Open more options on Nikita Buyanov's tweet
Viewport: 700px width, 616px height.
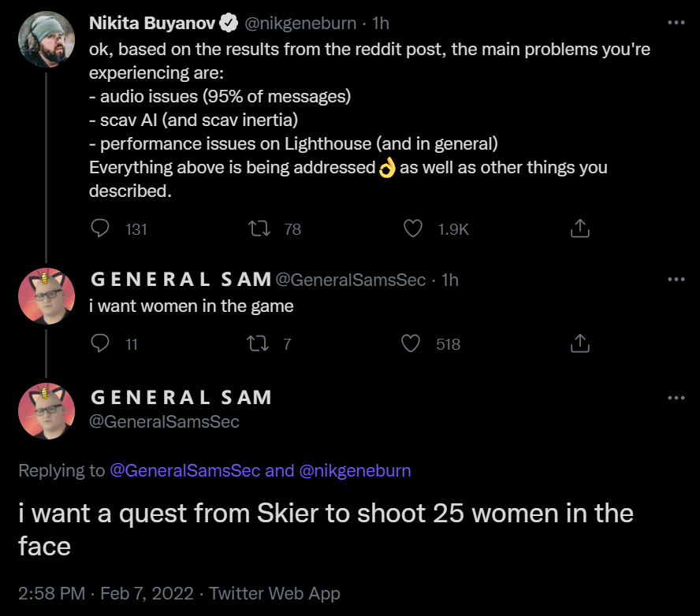tap(676, 23)
